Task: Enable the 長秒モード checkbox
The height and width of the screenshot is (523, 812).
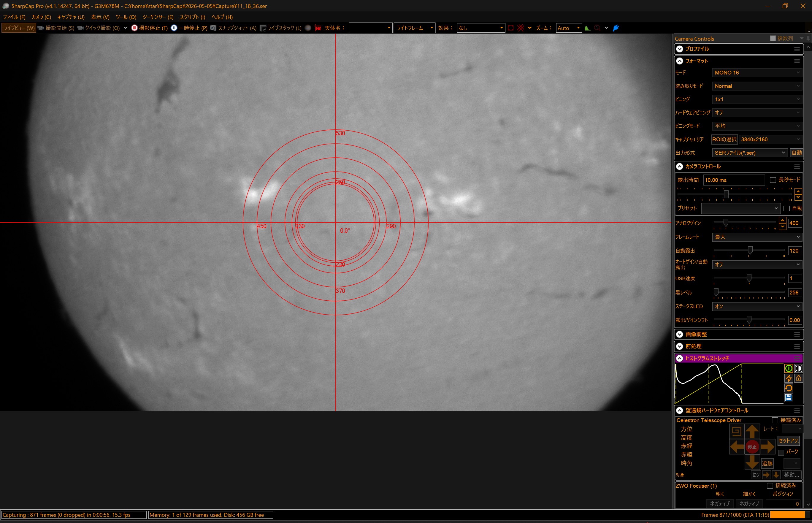Action: pyautogui.click(x=773, y=180)
